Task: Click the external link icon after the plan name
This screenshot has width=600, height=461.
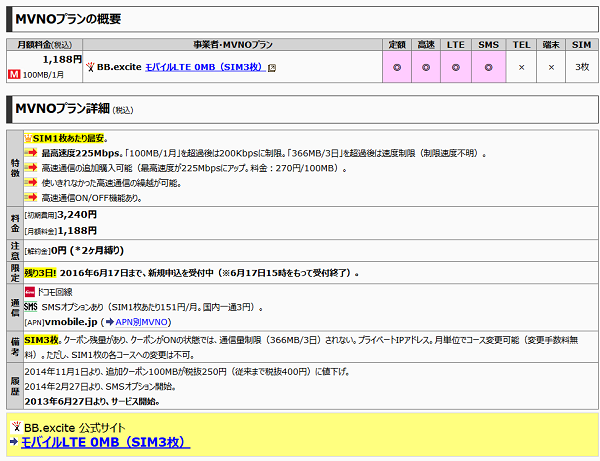Action: (272, 68)
